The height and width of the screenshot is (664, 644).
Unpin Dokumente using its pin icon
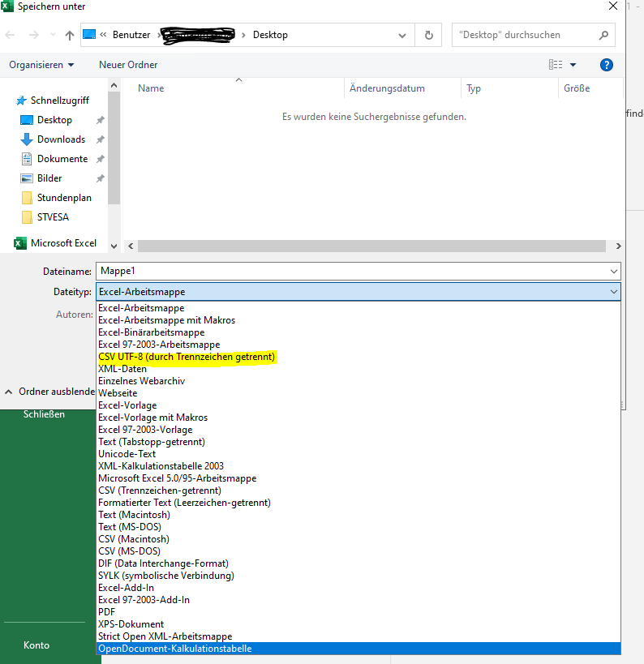tap(101, 159)
